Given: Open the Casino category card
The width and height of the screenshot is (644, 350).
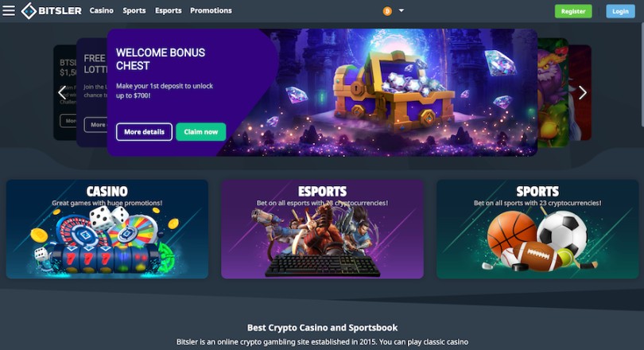Looking at the screenshot, I should (x=107, y=229).
